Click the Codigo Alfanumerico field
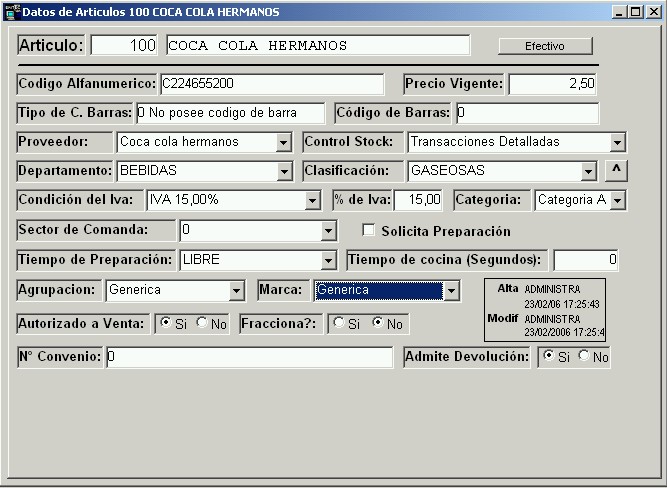 click(272, 84)
